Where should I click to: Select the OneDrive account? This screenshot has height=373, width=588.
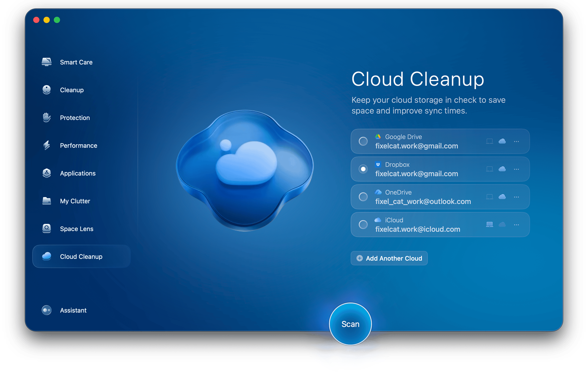coord(363,197)
